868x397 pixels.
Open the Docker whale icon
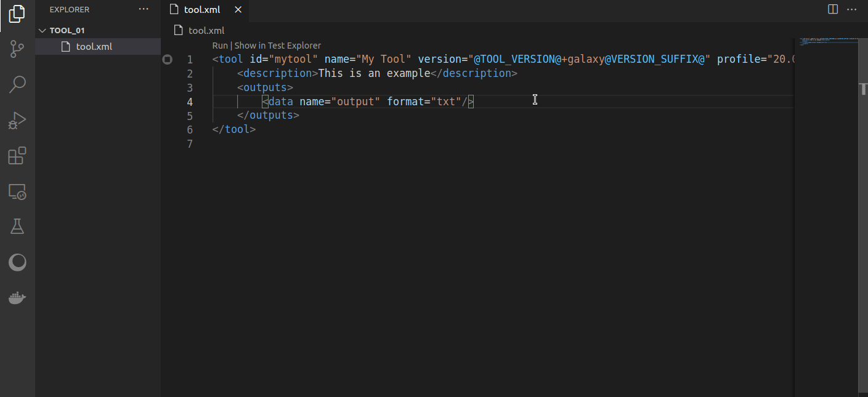tap(17, 299)
